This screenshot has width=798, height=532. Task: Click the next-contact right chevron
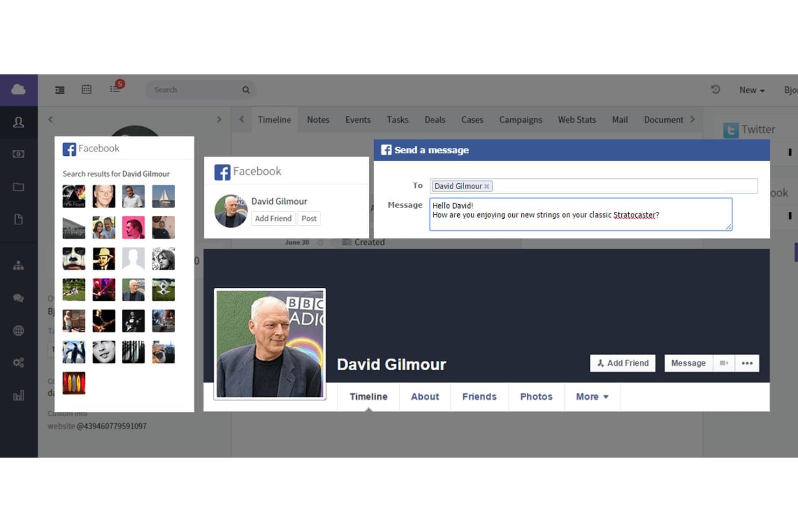pyautogui.click(x=219, y=120)
